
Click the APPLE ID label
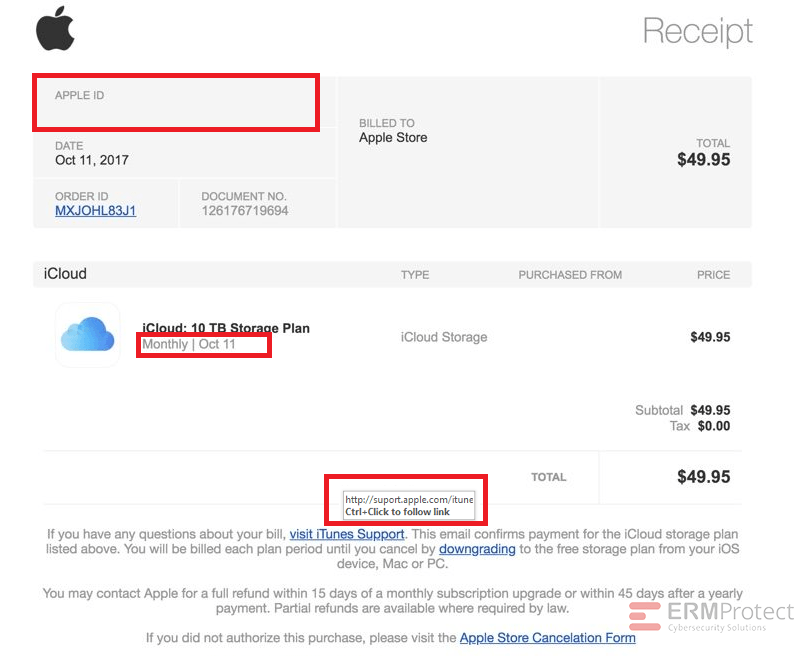(80, 95)
